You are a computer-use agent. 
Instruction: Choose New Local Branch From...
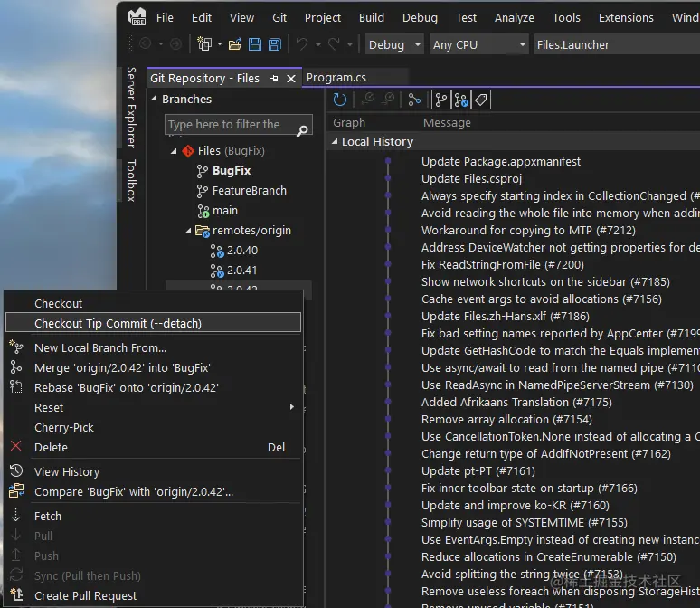tap(154, 347)
